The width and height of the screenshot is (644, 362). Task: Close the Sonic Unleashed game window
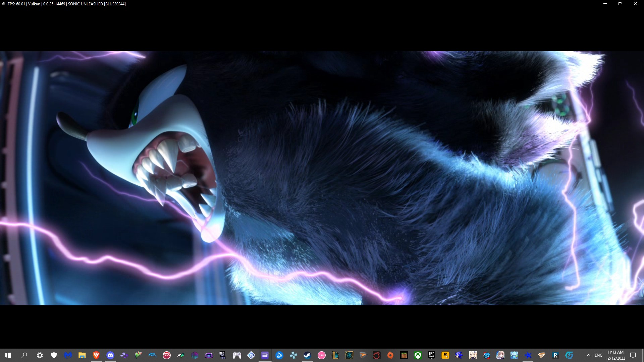636,4
